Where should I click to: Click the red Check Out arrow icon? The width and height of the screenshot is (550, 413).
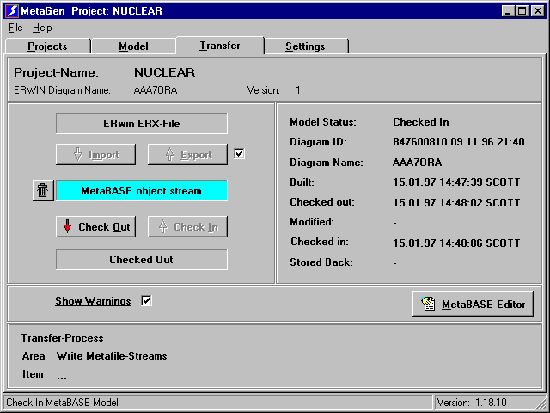pos(67,226)
